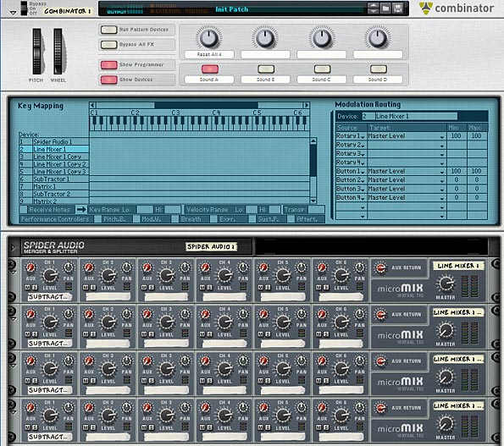This screenshot has height=446, width=504.
Task: Click Rotary 1 Min value 100
Action: (x=456, y=135)
